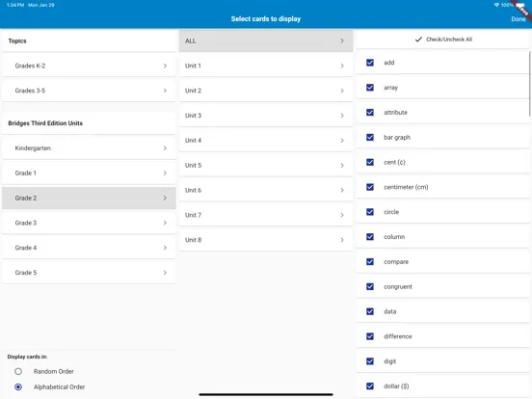532x399 pixels.
Task: Select Unit 6 in the middle column
Action: click(266, 190)
